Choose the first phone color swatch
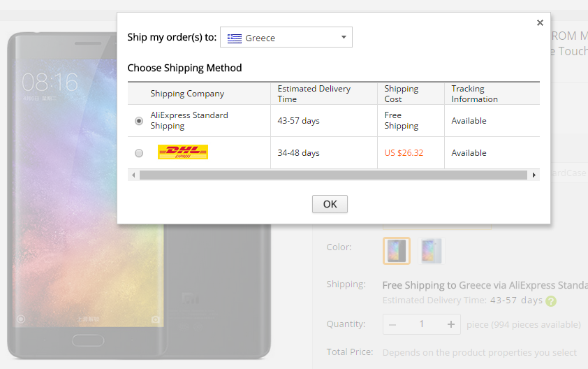The image size is (588, 369). coord(397,251)
